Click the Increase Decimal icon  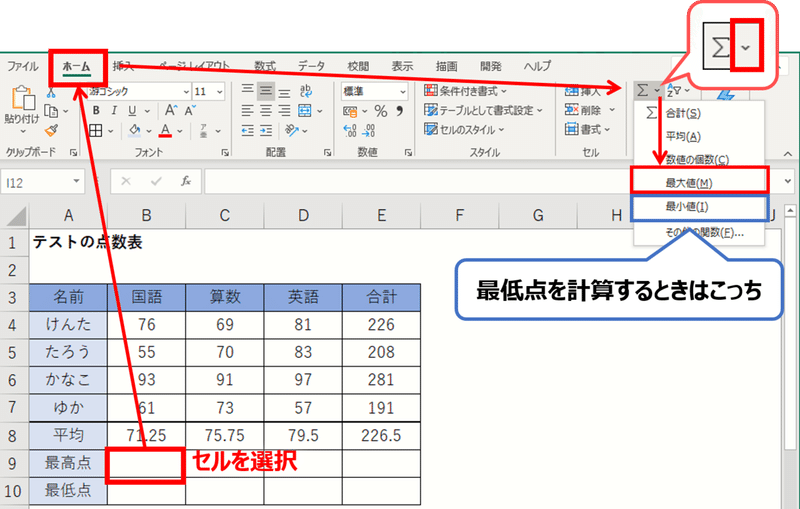coord(350,131)
